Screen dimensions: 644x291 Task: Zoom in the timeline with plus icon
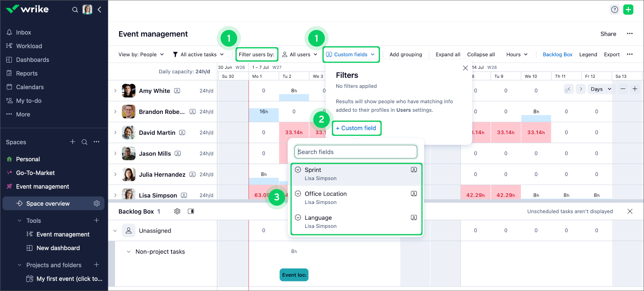click(x=635, y=89)
